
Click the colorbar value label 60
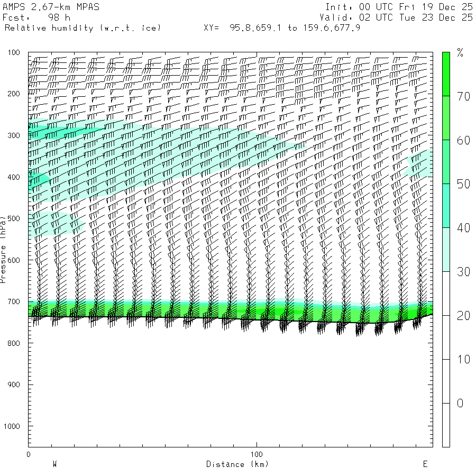pos(463,141)
